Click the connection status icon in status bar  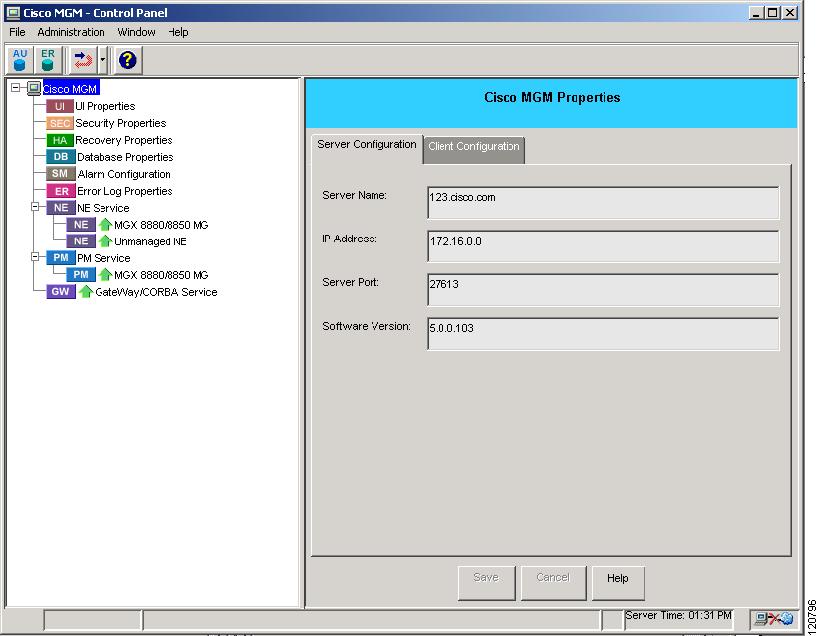(x=774, y=619)
